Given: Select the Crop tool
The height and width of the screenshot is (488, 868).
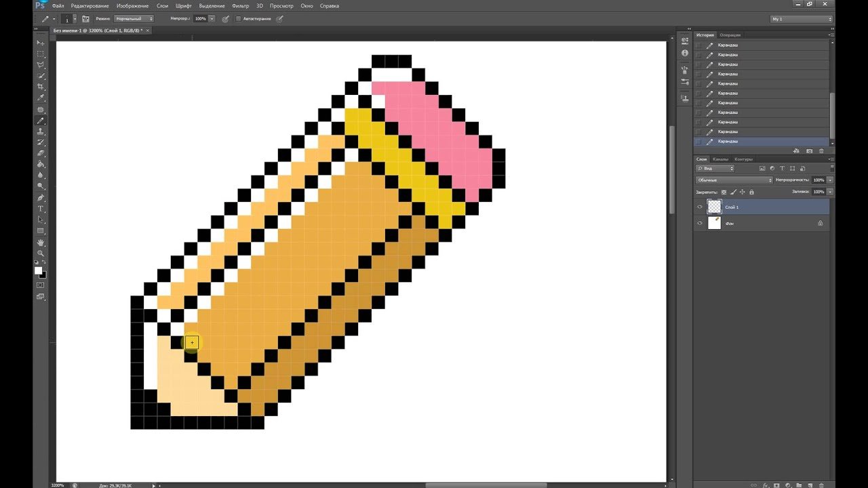Looking at the screenshot, I should pyautogui.click(x=41, y=87).
